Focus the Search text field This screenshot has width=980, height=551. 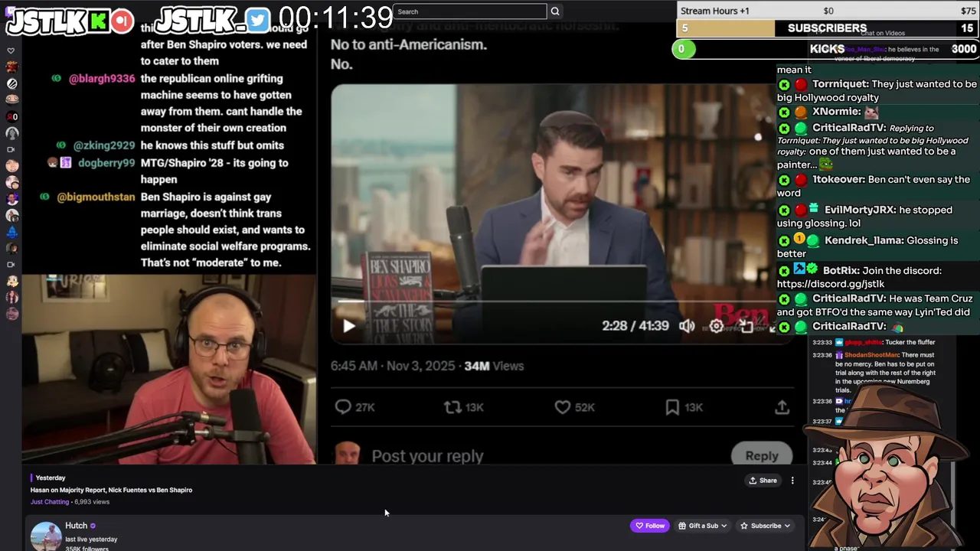[470, 11]
